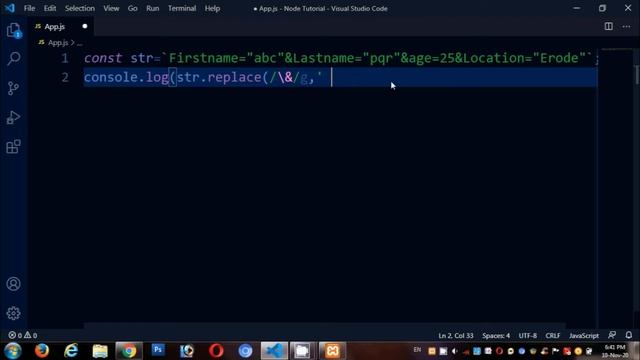Open the Terminal menu
The width and height of the screenshot is (640, 360).
pos(182,8)
